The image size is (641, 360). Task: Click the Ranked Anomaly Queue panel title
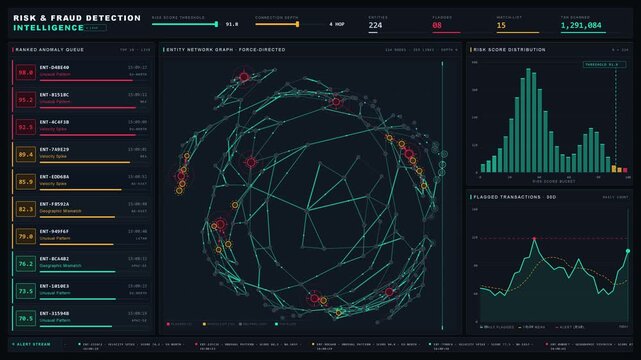point(49,50)
